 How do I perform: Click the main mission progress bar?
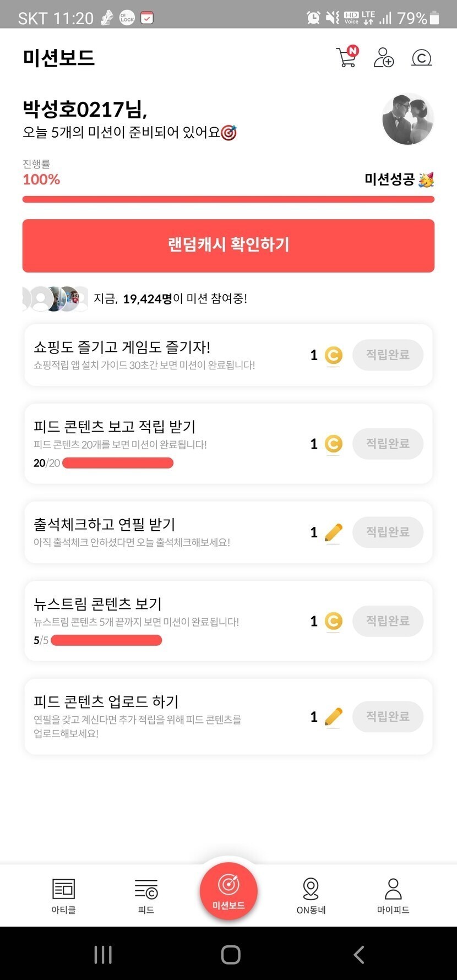(x=228, y=199)
